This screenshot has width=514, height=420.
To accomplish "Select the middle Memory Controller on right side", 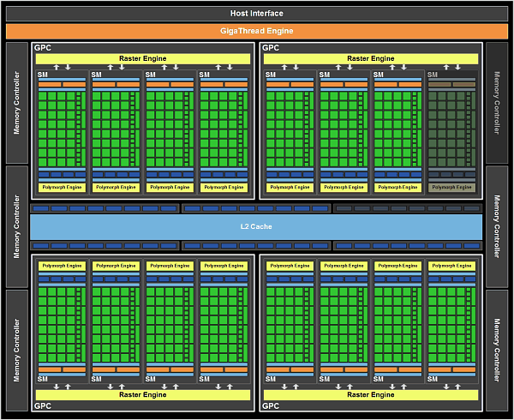I will tap(498, 226).
